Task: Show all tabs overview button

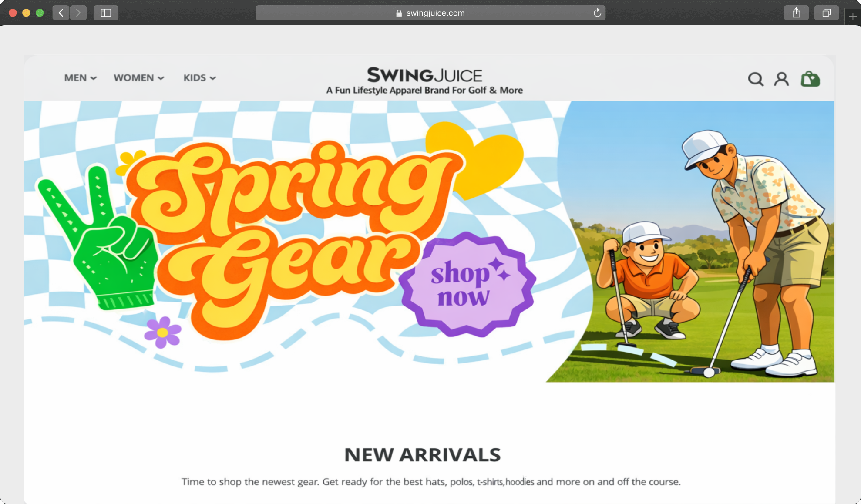Action: 826,13
